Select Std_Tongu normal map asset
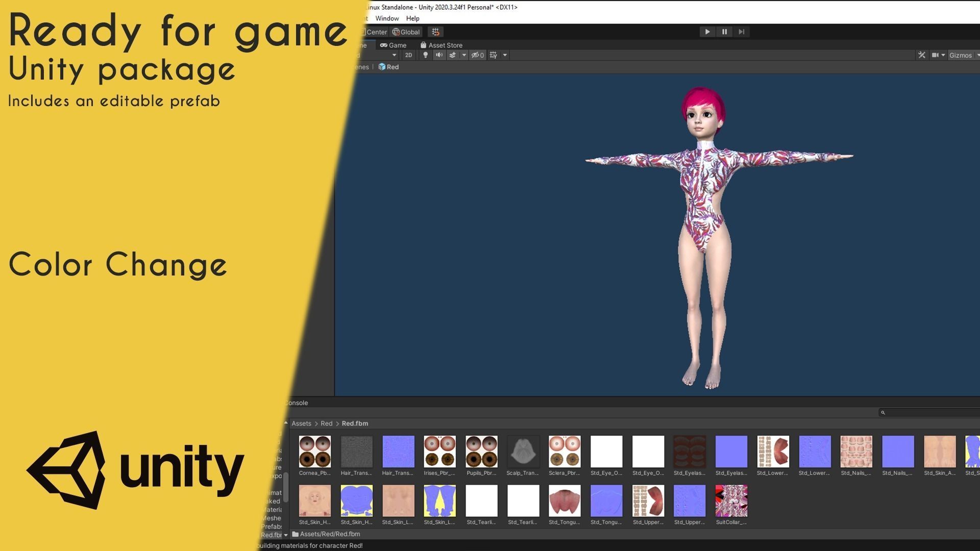The width and height of the screenshot is (980, 551). tap(606, 505)
